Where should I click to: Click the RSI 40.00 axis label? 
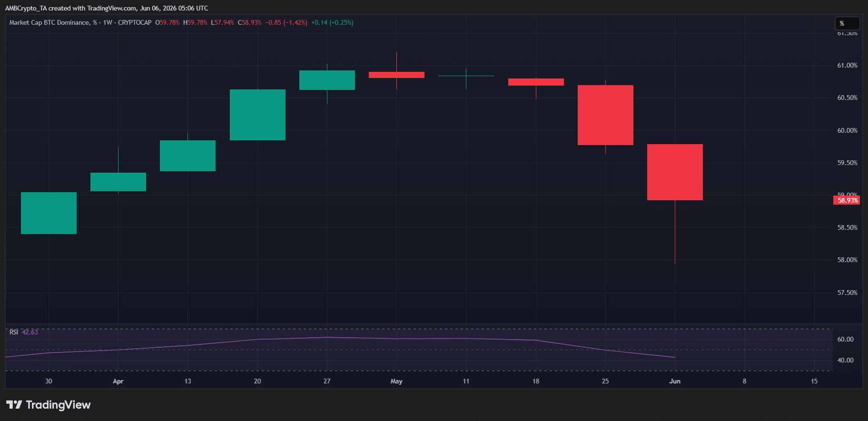click(845, 360)
